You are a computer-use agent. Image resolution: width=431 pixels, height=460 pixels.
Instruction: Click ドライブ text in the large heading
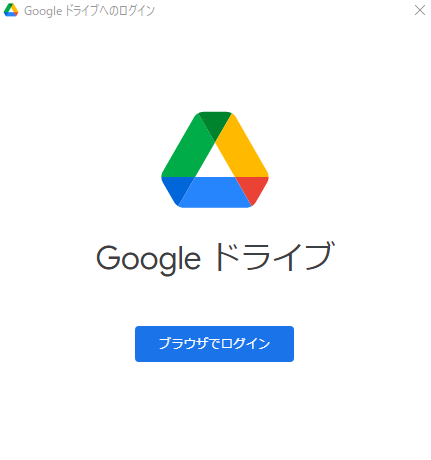click(x=274, y=256)
